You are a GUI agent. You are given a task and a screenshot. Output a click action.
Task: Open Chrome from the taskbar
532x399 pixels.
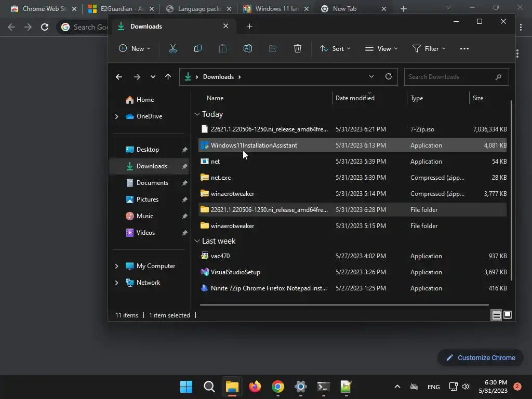coord(278,387)
